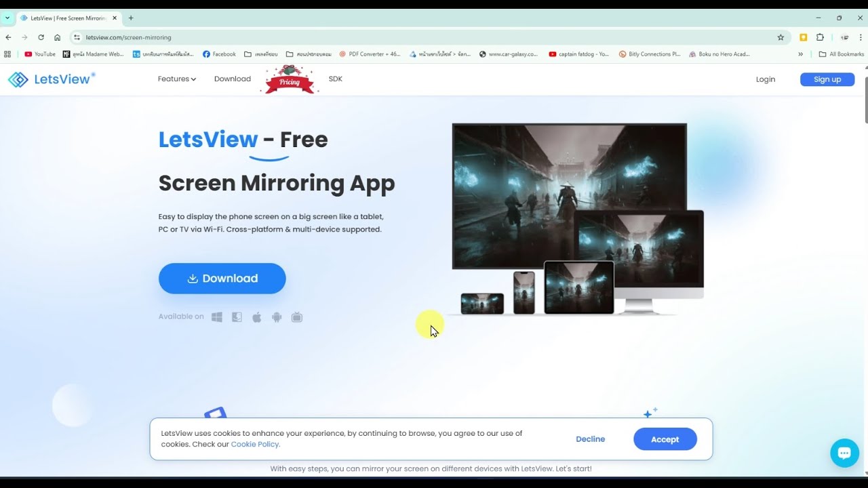Click the browser back arrow
Viewport: 868px width, 488px height.
(x=8, y=37)
